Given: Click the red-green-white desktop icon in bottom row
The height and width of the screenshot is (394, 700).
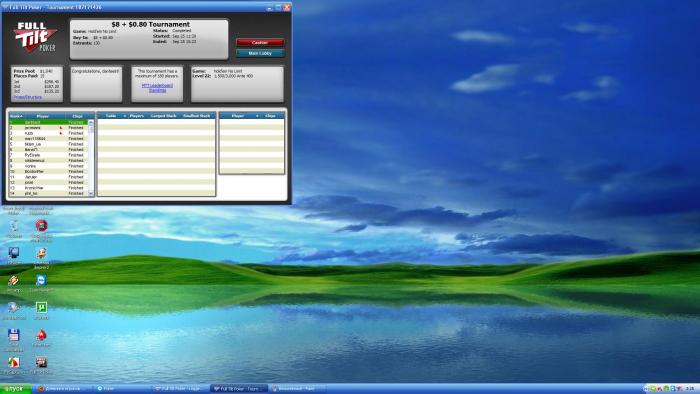Looking at the screenshot, I should (x=13, y=362).
